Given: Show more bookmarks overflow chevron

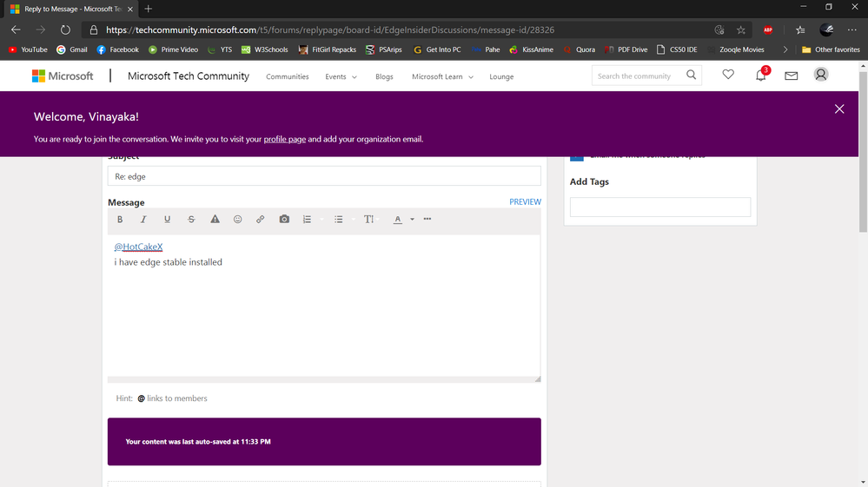Looking at the screenshot, I should (x=785, y=49).
